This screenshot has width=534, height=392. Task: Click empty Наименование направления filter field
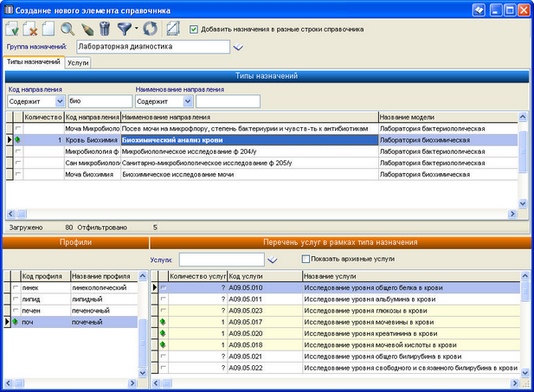coord(228,101)
